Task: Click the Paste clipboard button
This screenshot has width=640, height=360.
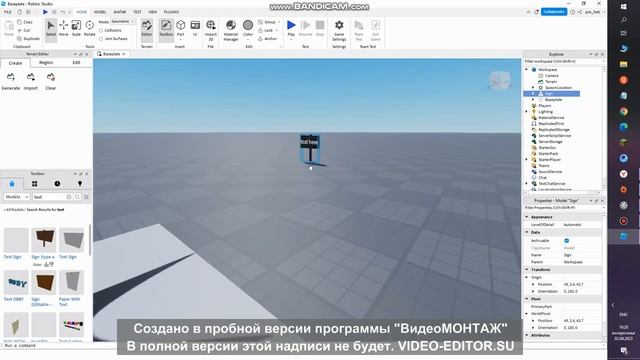Action: [9, 29]
